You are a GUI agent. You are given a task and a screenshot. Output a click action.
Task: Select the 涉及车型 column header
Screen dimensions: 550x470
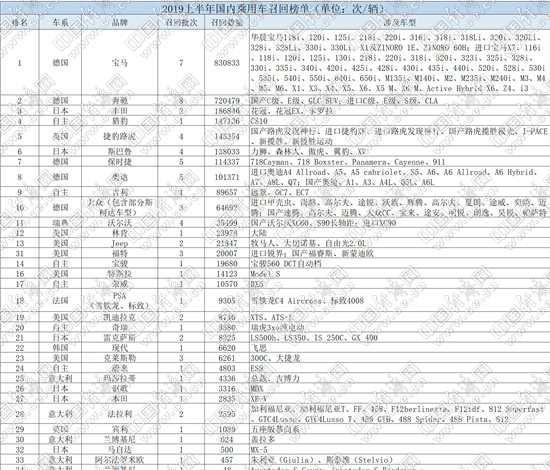click(x=400, y=23)
